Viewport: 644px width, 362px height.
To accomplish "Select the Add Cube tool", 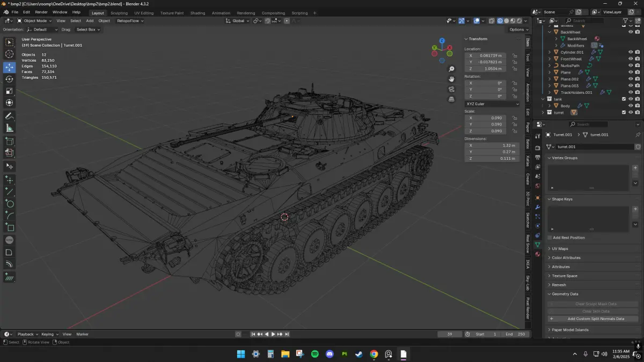I will 9,142.
